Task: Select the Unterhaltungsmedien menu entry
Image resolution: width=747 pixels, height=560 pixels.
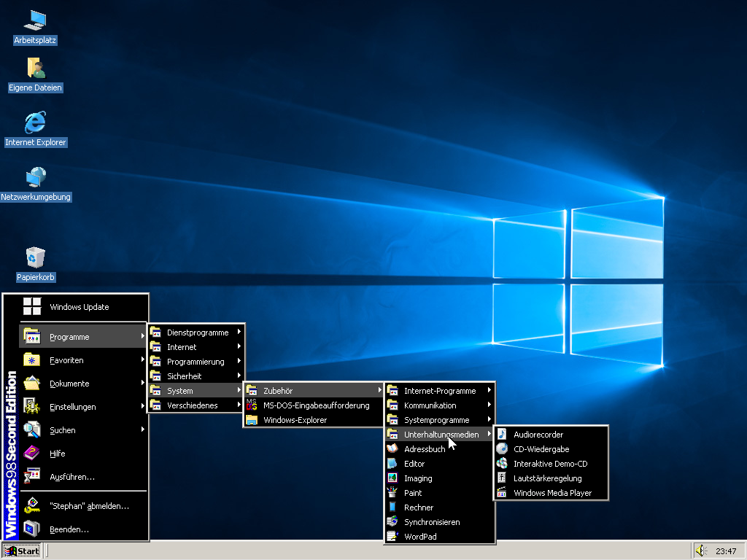Action: tap(439, 435)
